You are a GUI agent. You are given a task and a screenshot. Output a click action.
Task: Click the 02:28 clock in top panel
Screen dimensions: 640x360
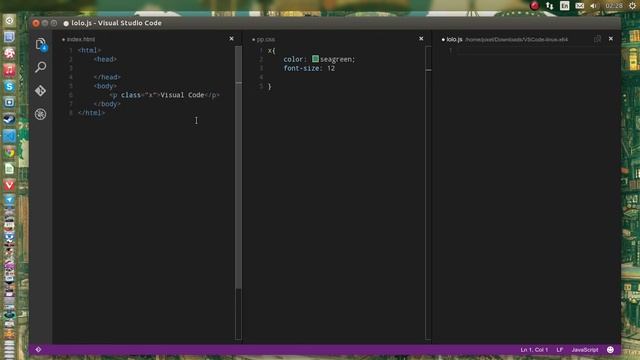click(x=614, y=6)
